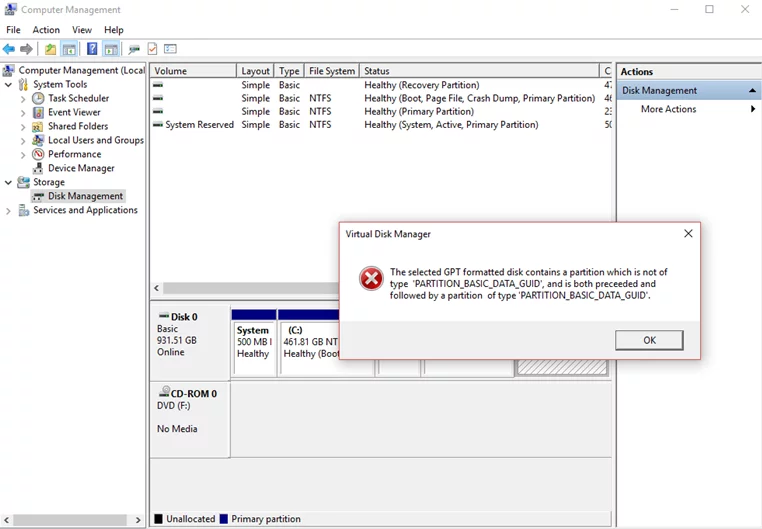
Task: Click the Forward arrow toolbar icon
Action: click(26, 49)
